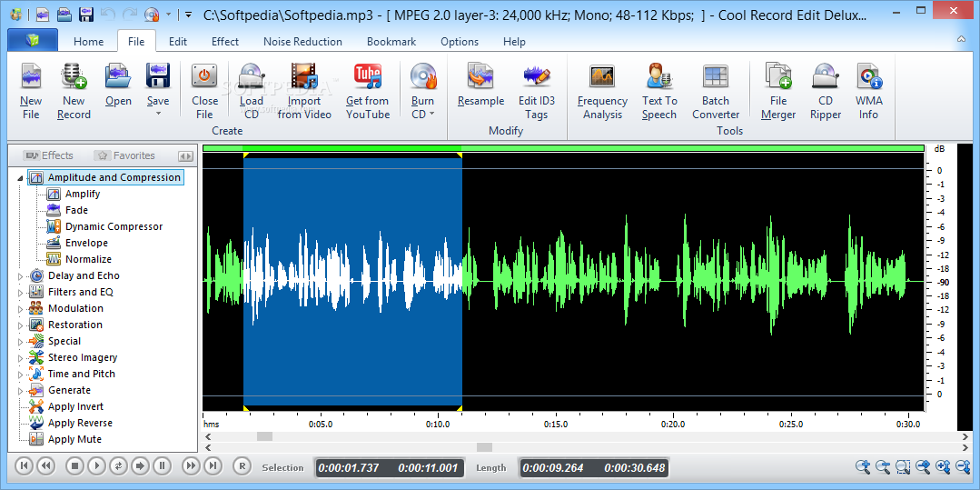Jump to end with skip-forward button
Image resolution: width=980 pixels, height=490 pixels.
click(212, 465)
